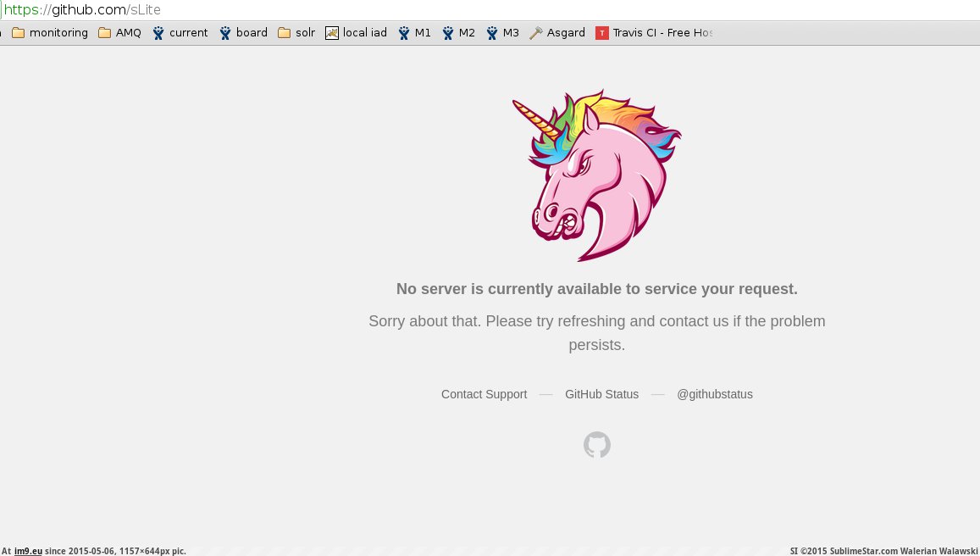980x556 pixels.
Task: Select the 'No server is currently available' heading
Action: pos(597,289)
